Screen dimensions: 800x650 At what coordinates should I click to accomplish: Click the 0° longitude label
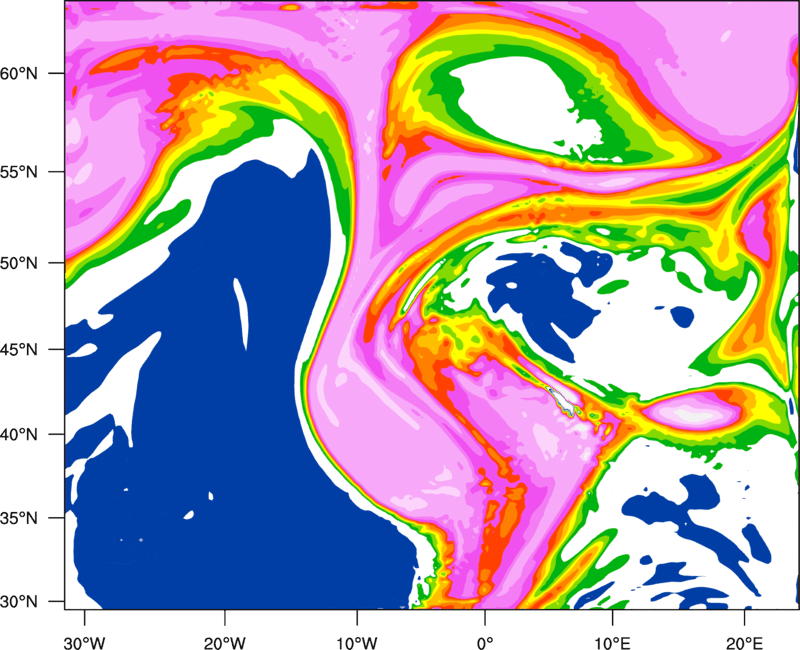pyautogui.click(x=485, y=643)
